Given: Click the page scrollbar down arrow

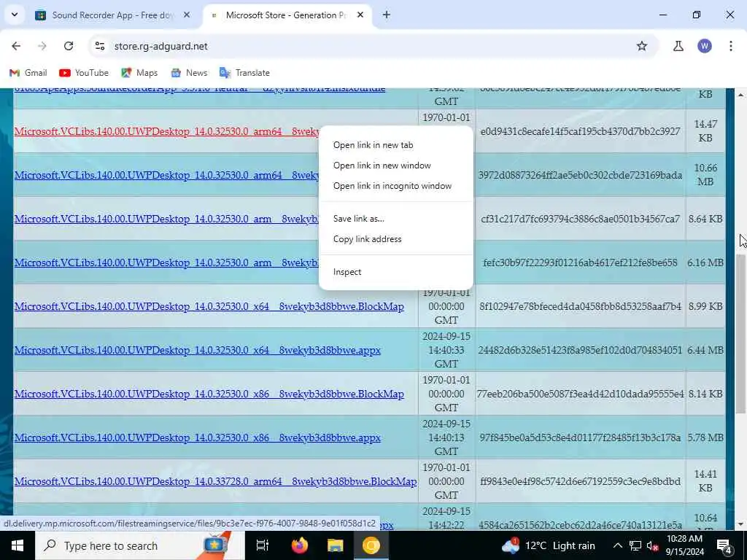Looking at the screenshot, I should tap(741, 524).
